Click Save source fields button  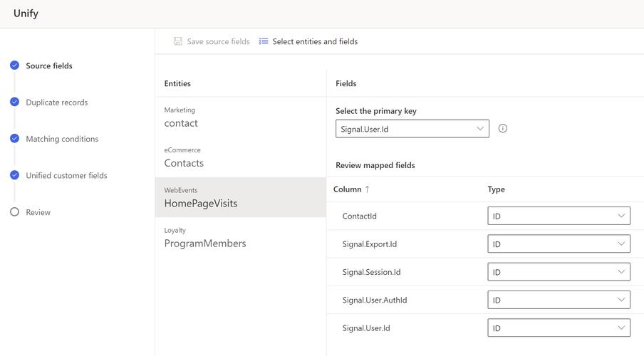(x=212, y=41)
